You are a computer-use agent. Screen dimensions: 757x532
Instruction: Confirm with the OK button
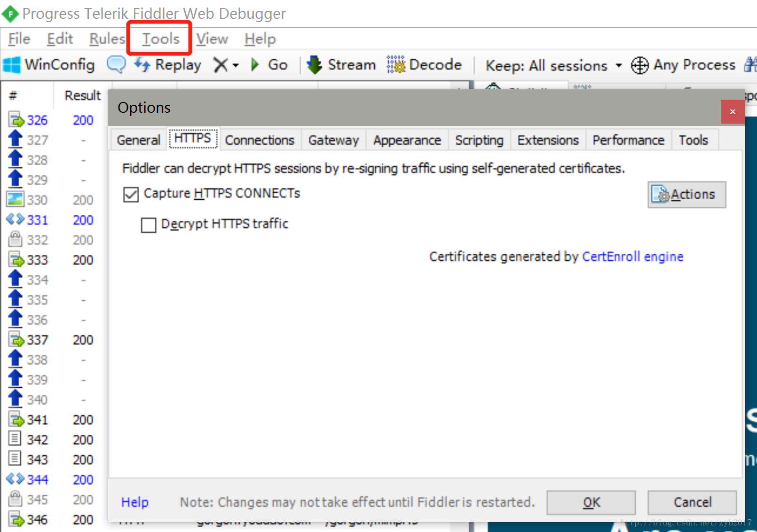click(591, 502)
